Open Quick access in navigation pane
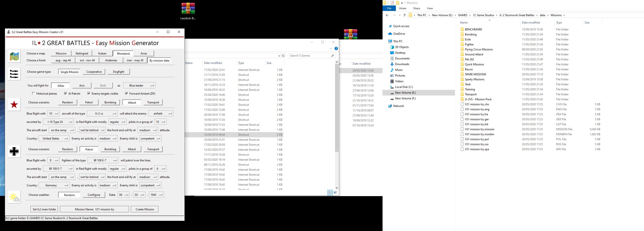The width and height of the screenshot is (644, 231). click(401, 26)
